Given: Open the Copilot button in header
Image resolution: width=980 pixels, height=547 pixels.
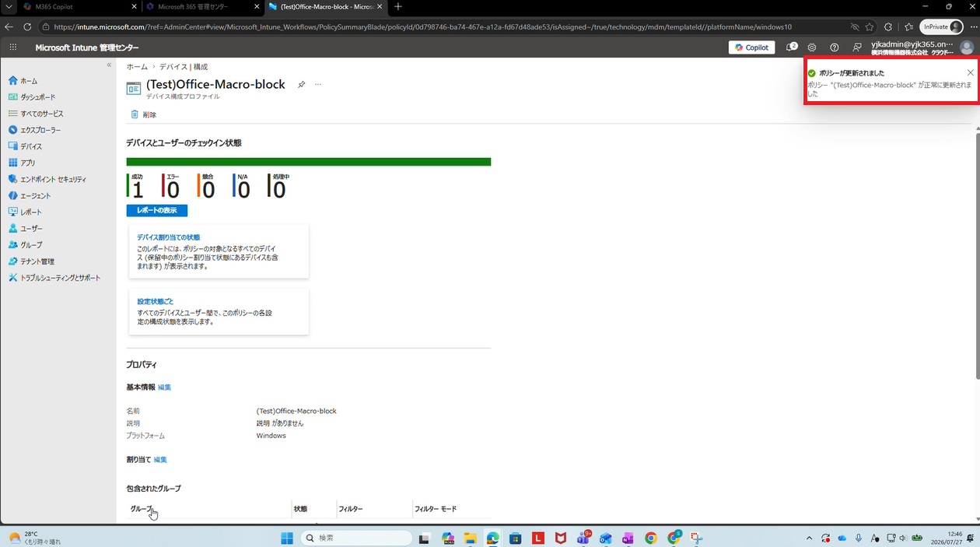Looking at the screenshot, I should pyautogui.click(x=751, y=47).
